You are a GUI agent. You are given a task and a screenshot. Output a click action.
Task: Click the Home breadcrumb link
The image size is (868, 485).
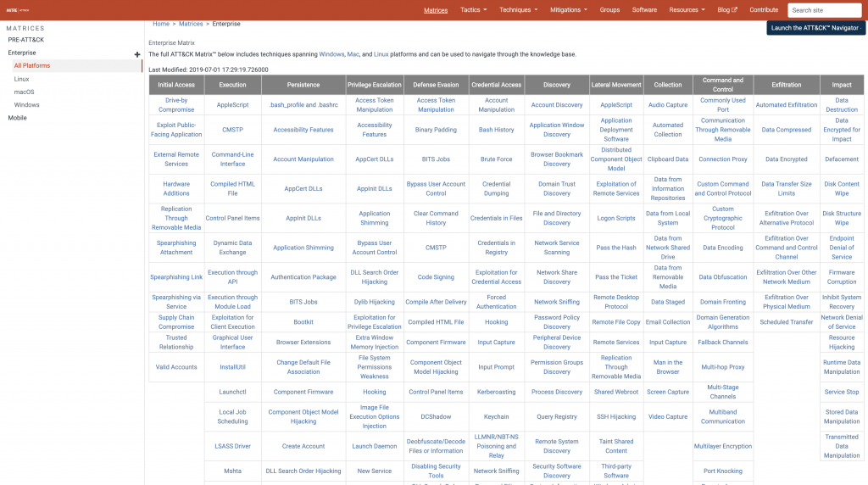pyautogui.click(x=161, y=24)
